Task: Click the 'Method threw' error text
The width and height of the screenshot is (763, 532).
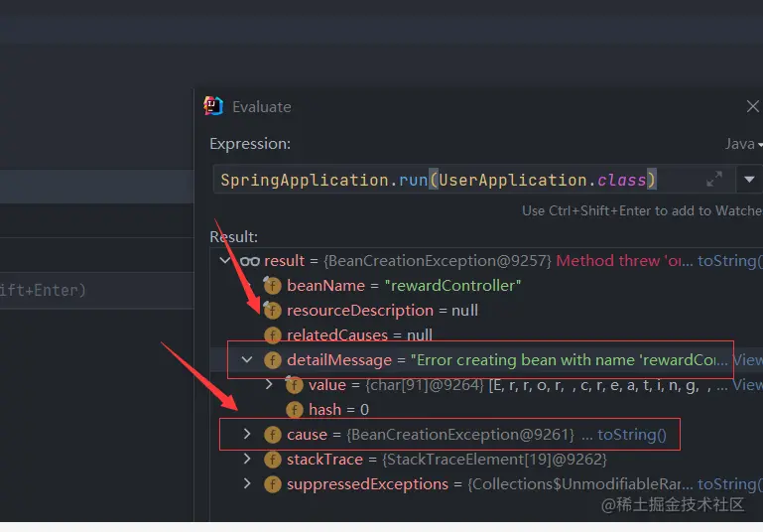Action: coord(624,261)
